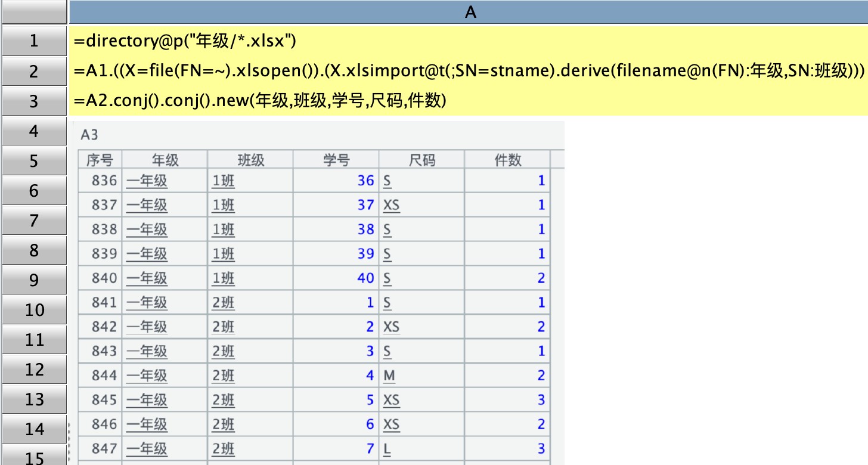Select row header 8
The height and width of the screenshot is (465, 868).
(33, 250)
